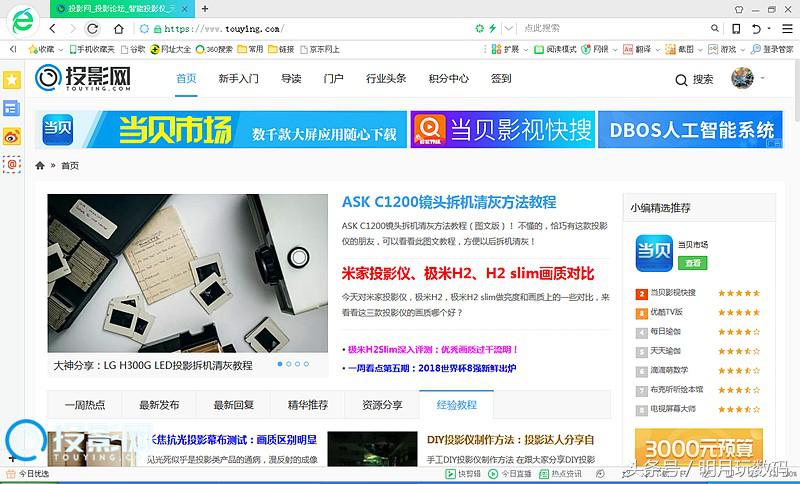Select 导读 in site navigation
Screen dimensions: 800x484
(x=291, y=79)
